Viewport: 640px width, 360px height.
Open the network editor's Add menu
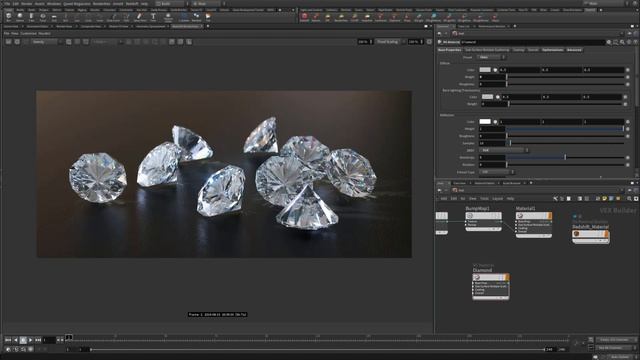(444, 199)
